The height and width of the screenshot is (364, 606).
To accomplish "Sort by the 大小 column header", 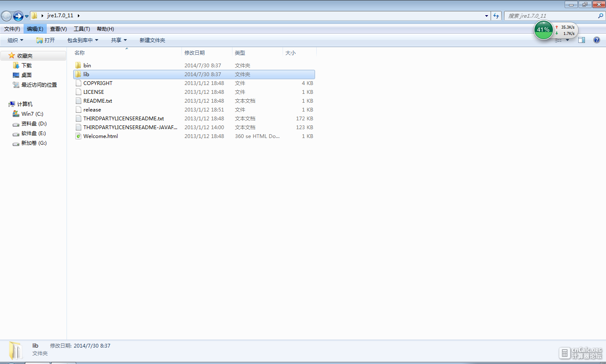I will (x=299, y=53).
